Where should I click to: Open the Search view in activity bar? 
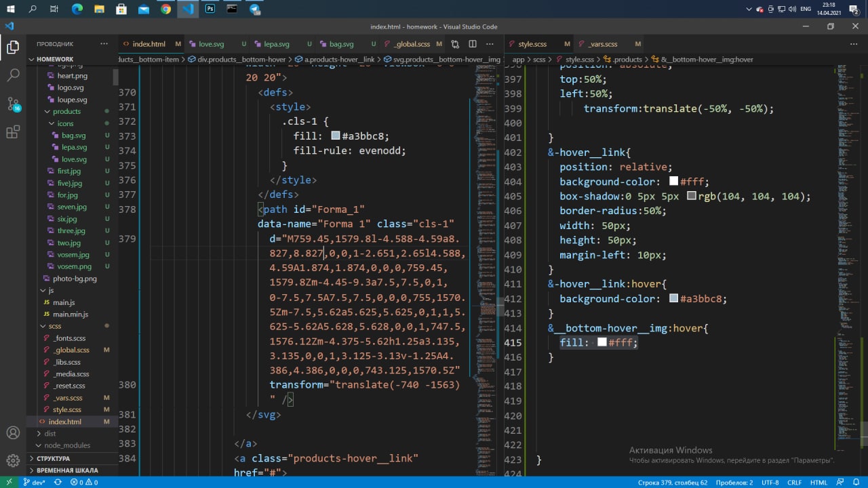pyautogui.click(x=13, y=75)
